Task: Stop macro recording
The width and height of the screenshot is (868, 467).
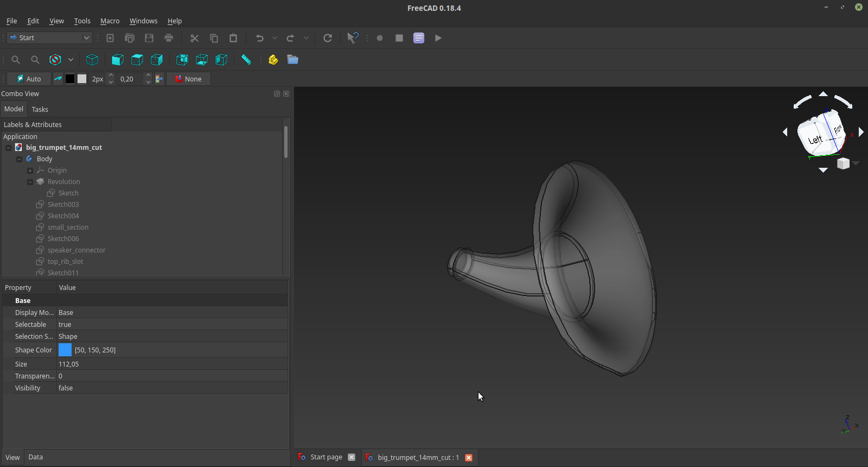Action: tap(399, 38)
